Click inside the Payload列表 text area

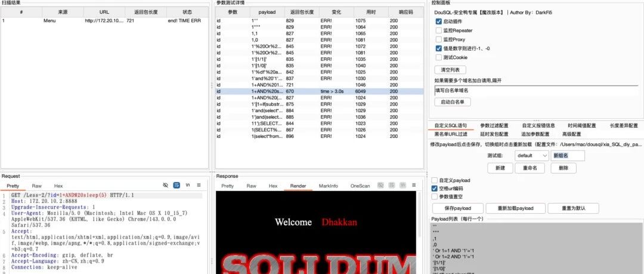(x=537, y=248)
